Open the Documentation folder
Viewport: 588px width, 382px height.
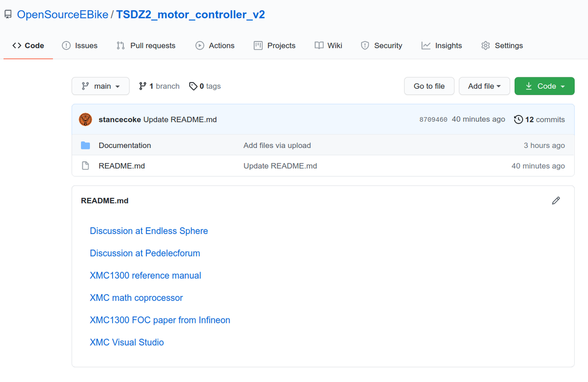tap(125, 145)
